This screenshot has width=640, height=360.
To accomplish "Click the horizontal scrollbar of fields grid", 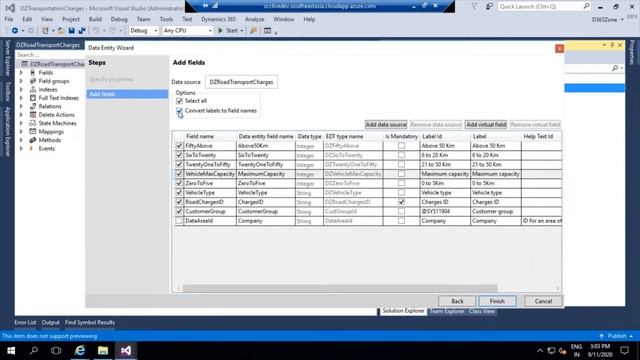I will 340,288.
